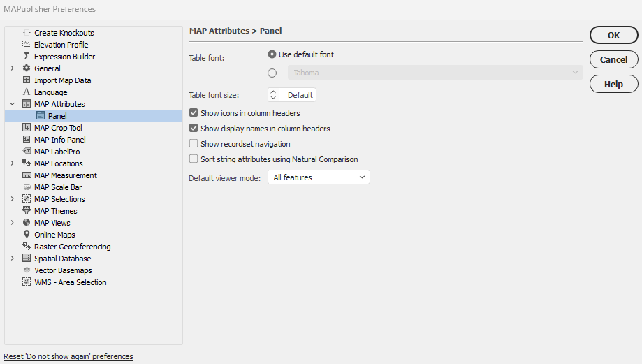Open the MAP Crop Tool label
Screen dimensions: 642x364
pyautogui.click(x=58, y=128)
